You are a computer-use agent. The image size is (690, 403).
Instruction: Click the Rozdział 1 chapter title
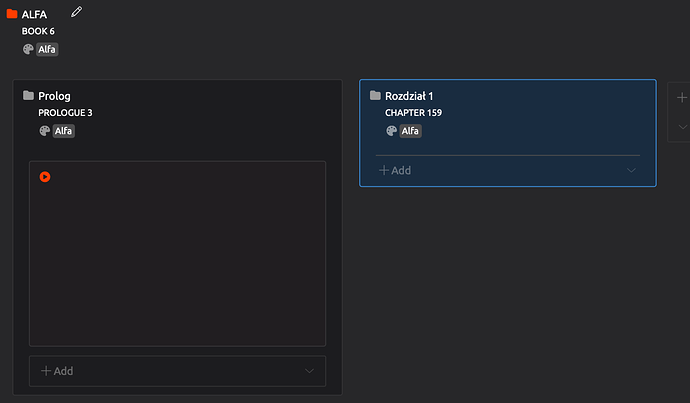point(409,96)
